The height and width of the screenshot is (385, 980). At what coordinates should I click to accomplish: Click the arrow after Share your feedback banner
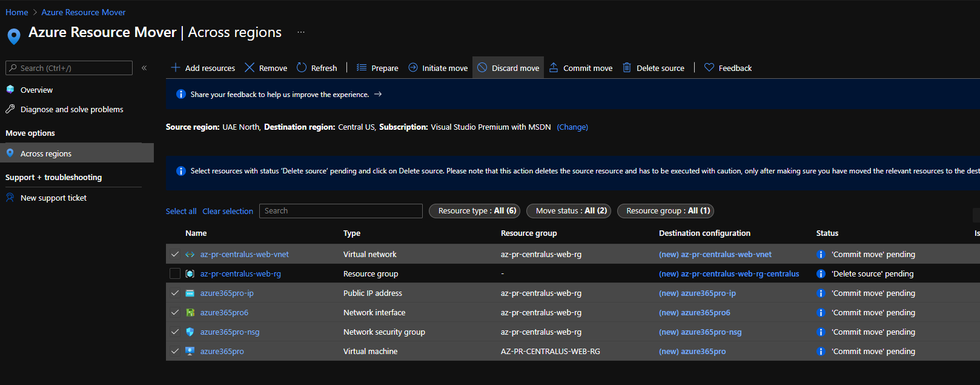(378, 95)
